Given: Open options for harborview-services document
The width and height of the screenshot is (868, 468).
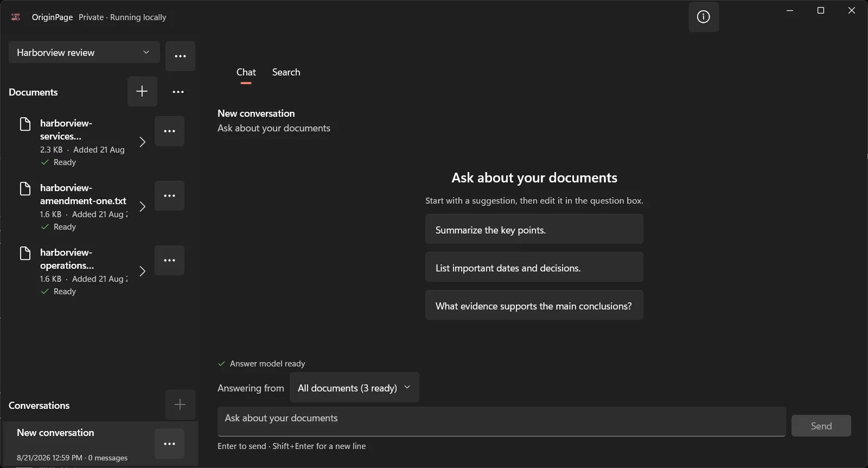Looking at the screenshot, I should [x=169, y=131].
